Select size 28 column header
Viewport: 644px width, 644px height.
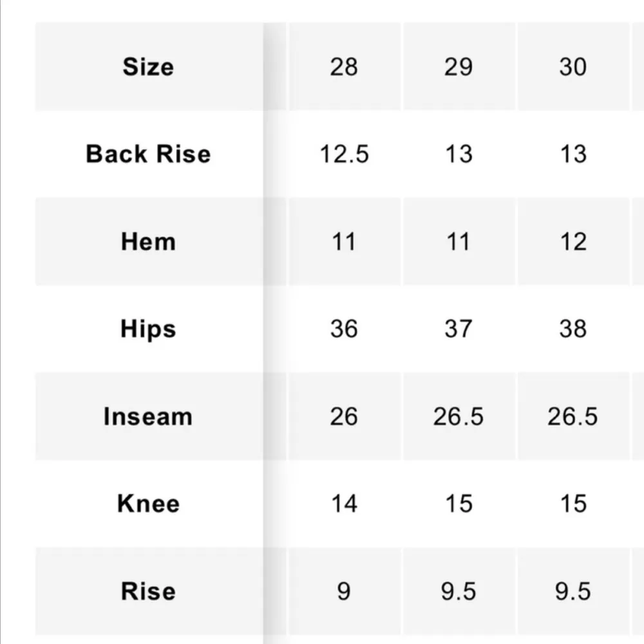(x=344, y=67)
